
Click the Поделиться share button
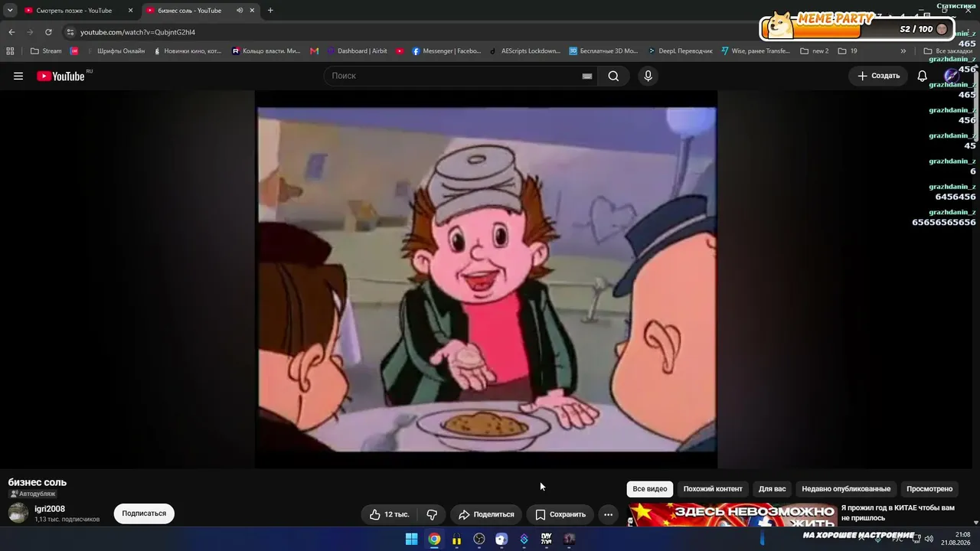(486, 514)
